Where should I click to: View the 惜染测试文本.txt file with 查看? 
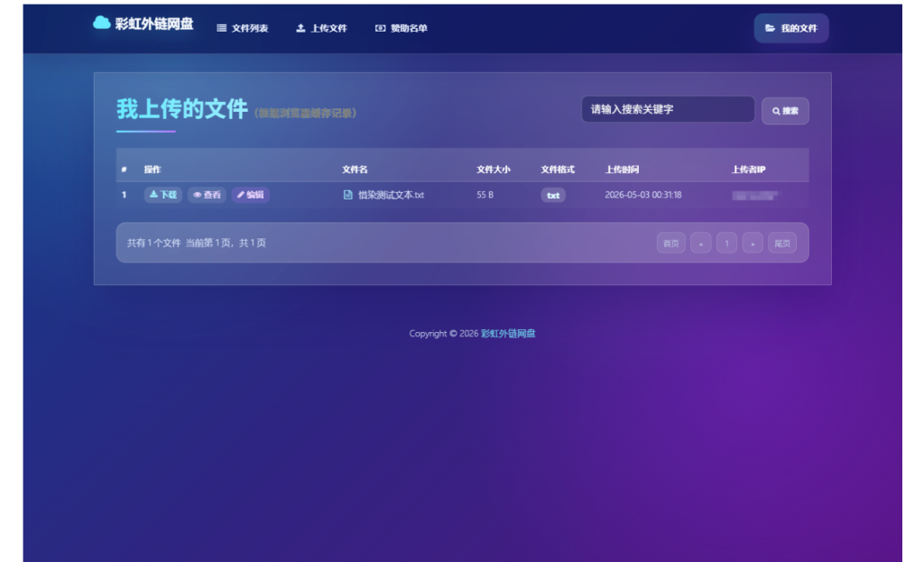click(x=207, y=195)
